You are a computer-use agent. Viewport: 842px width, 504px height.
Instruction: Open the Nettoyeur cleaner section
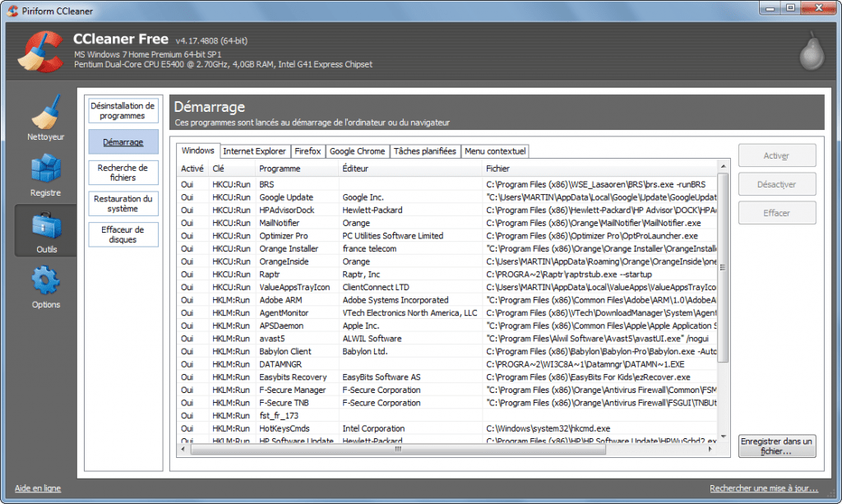tap(46, 118)
